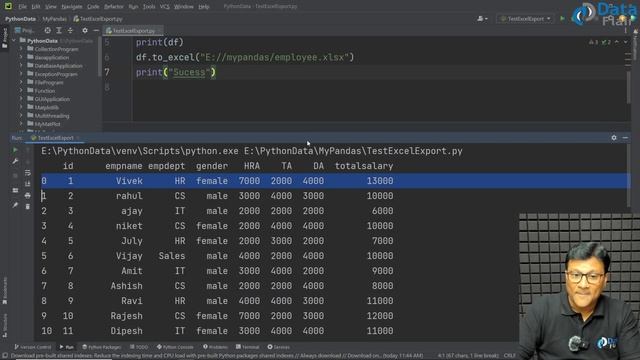The height and width of the screenshot is (360, 640).
Task: Open the Project view dropdown in panel header
Action: pos(24,30)
